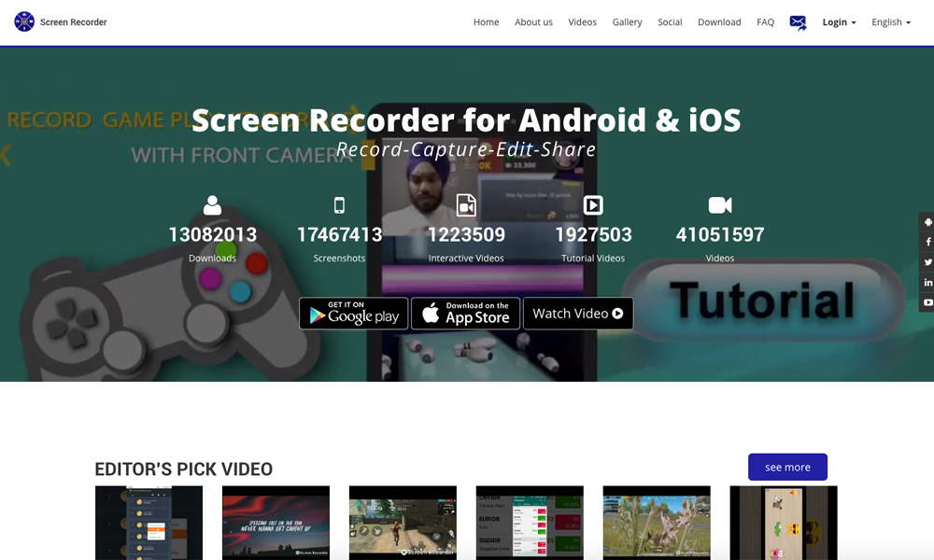Click the Android icon in side panel
Screen dimensions: 934x560
[x=927, y=222]
